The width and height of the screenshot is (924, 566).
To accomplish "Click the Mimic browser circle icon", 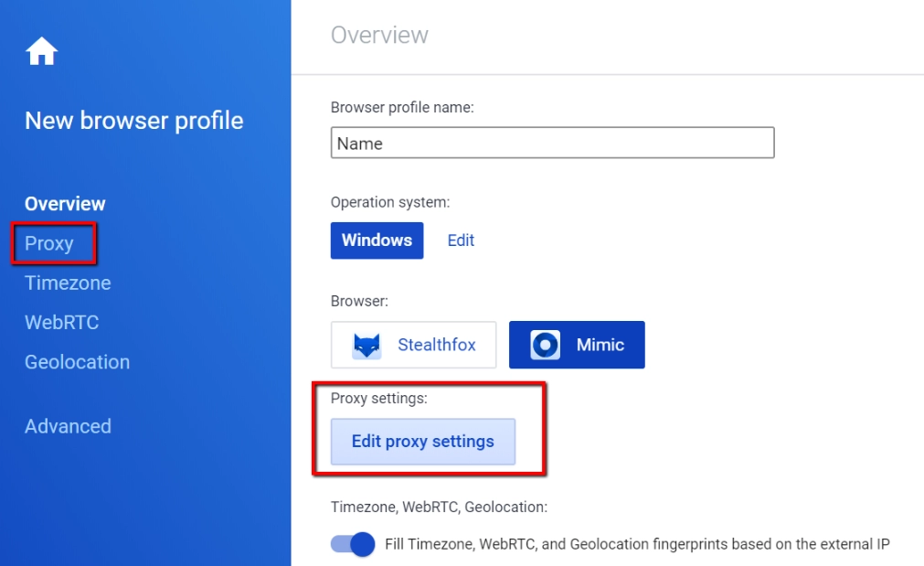I will click(545, 345).
